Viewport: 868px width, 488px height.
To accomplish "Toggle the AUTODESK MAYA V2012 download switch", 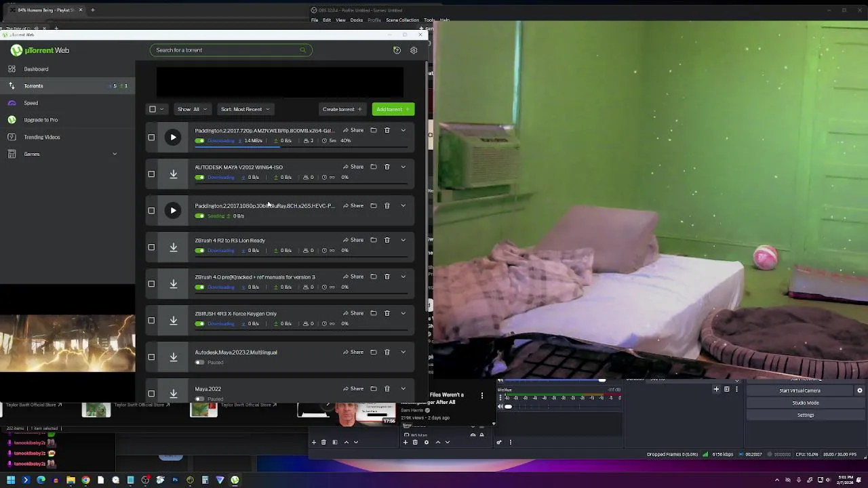I will tap(199, 178).
